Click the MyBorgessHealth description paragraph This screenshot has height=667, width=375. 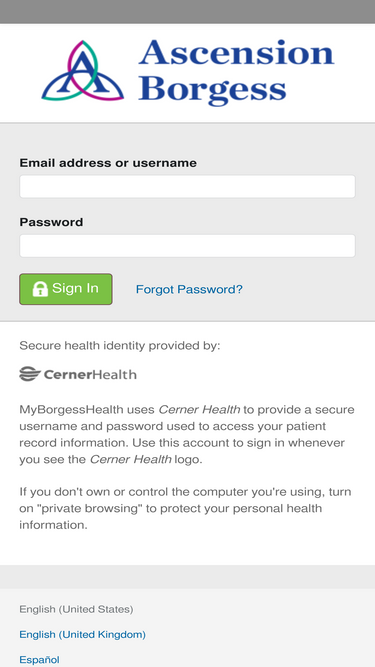[187, 434]
